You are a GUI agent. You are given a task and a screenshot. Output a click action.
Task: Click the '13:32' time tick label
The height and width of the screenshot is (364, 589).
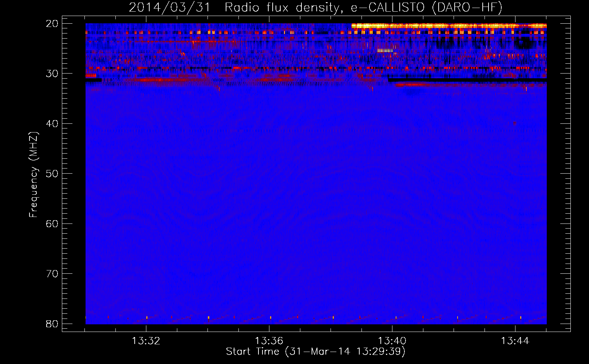[146, 341]
